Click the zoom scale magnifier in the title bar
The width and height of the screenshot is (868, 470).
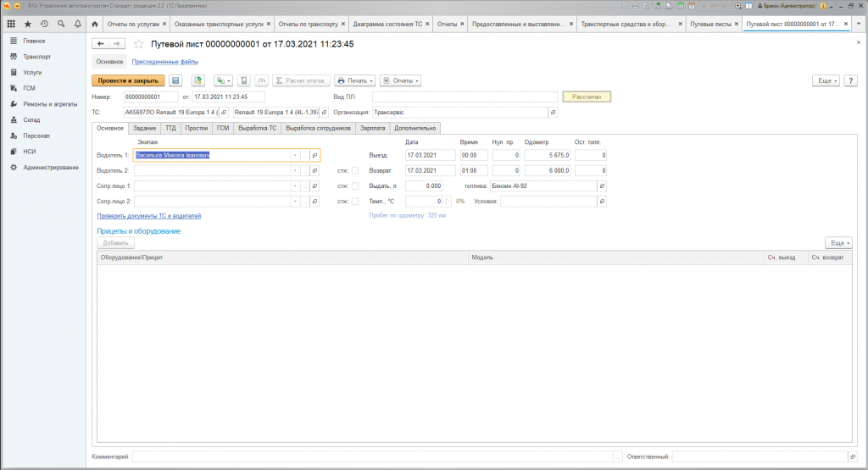[738, 6]
